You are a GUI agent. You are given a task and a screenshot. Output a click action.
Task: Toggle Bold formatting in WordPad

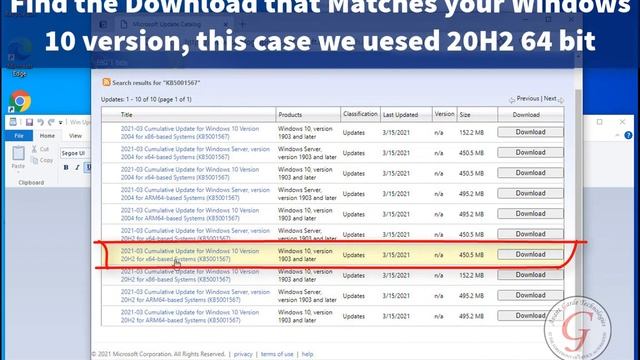coord(66,167)
